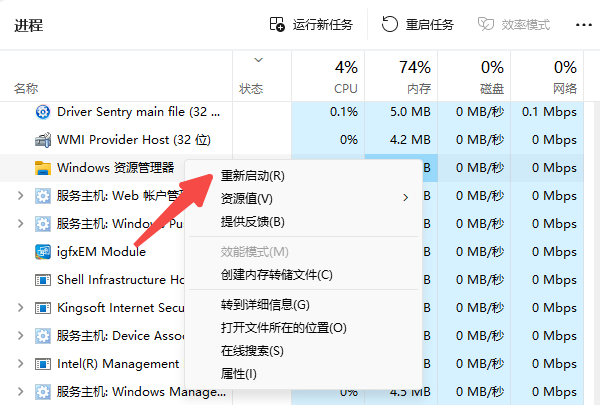Choose 打开文件所在的位置(O) menu entry
The height and width of the screenshot is (405, 600).
pos(283,328)
